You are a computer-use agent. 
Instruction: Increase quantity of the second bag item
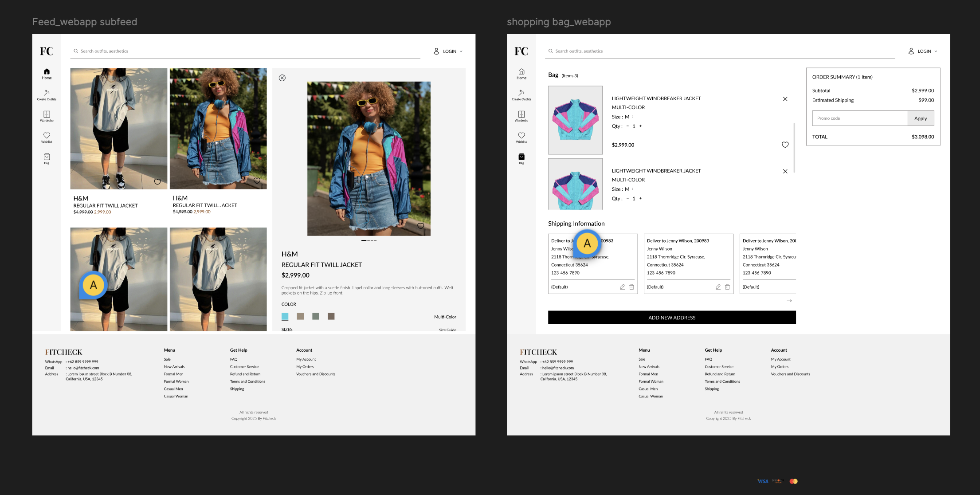pos(640,199)
